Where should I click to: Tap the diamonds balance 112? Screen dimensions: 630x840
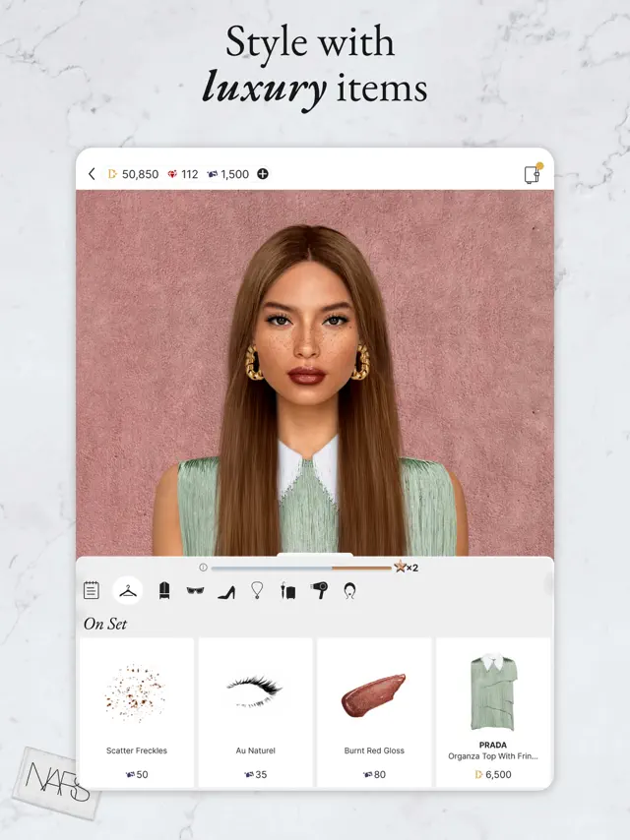(183, 174)
